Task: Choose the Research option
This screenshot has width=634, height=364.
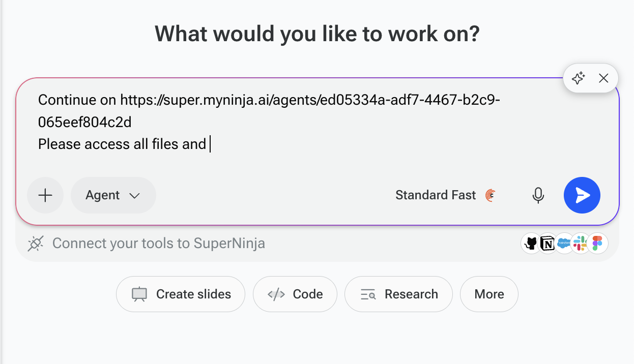Action: click(x=398, y=294)
